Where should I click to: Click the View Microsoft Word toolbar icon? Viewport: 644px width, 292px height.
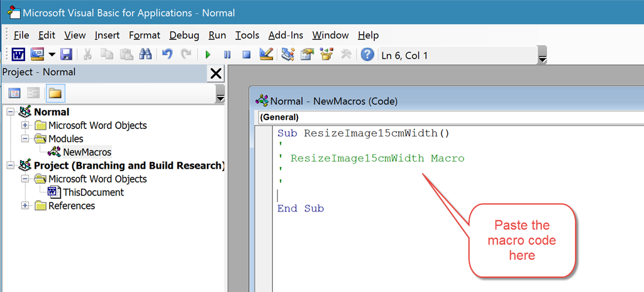tap(19, 55)
